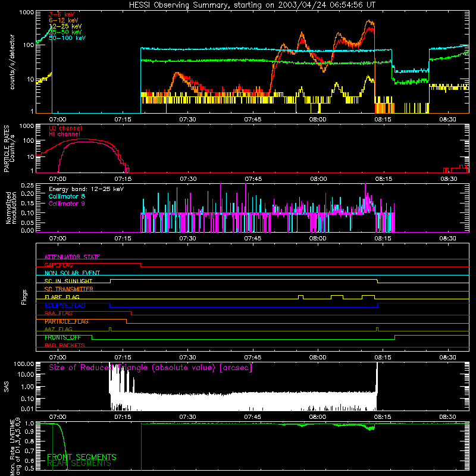Click the SC_TRANSMITTER flag label
This screenshot has width=476, height=476.
(69, 289)
